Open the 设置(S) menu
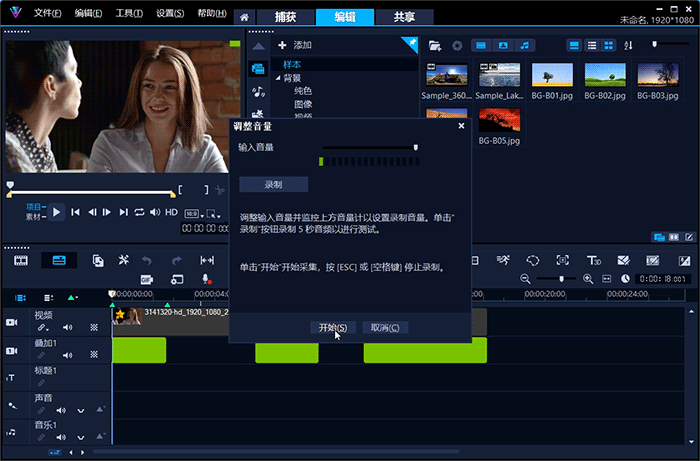The width and height of the screenshot is (700, 461). 170,13
